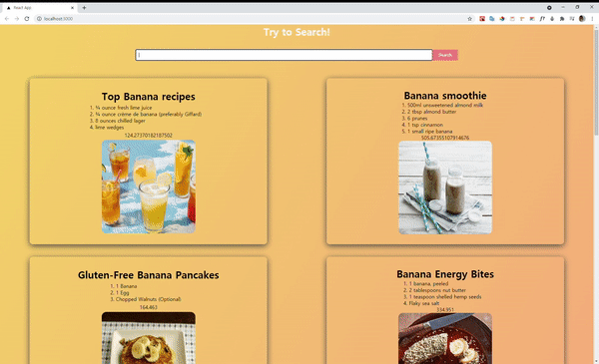599x364 pixels.
Task: Click the browser forward arrow
Action: point(16,19)
